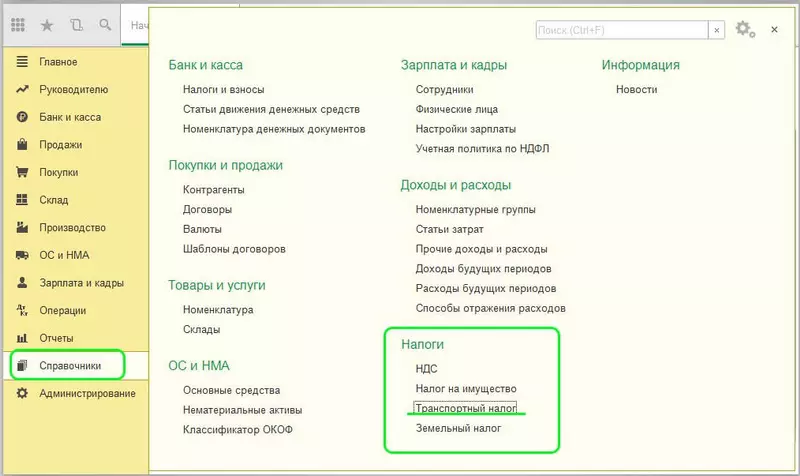
Task: Click the magnifier search icon in toolbar
Action: pyautogui.click(x=105, y=24)
